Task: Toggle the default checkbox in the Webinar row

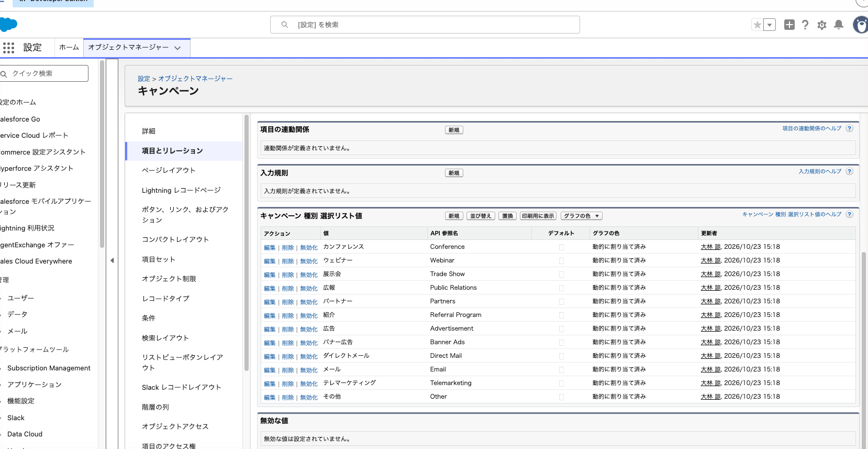Action: [561, 261]
